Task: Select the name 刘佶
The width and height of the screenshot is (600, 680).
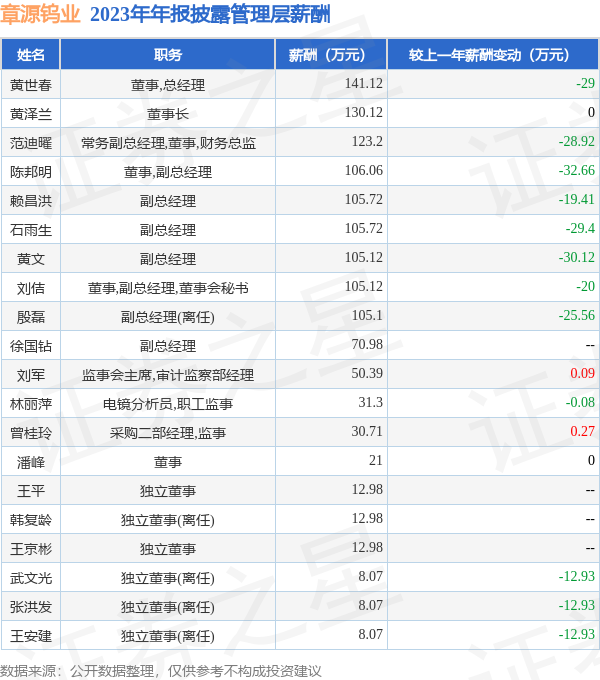Action: click(31, 288)
